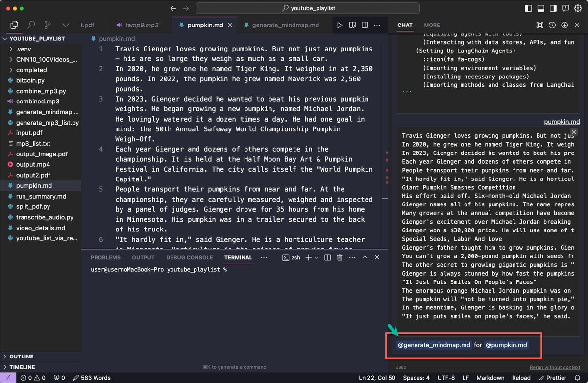
Task: Maximize panel with the up chevron
Action: pyautogui.click(x=364, y=257)
